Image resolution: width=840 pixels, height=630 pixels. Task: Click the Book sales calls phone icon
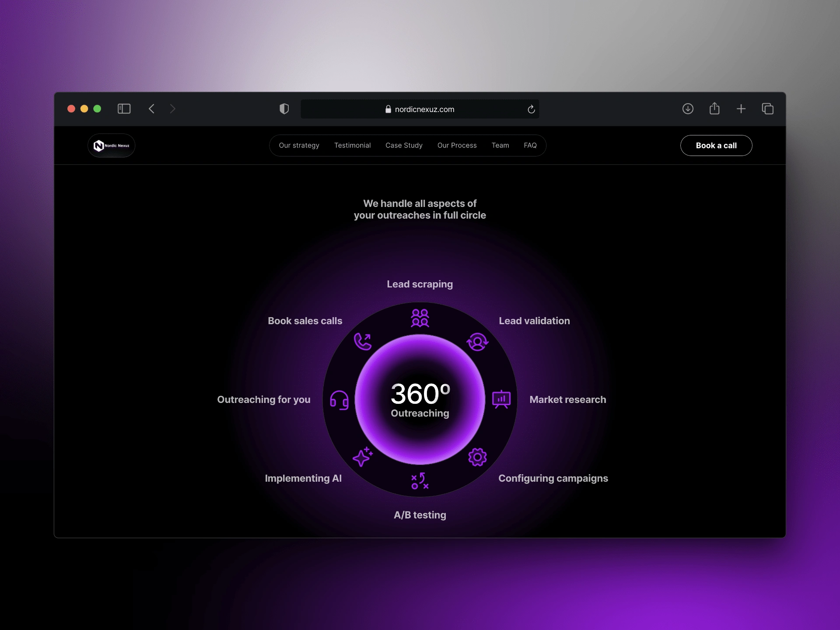(363, 342)
